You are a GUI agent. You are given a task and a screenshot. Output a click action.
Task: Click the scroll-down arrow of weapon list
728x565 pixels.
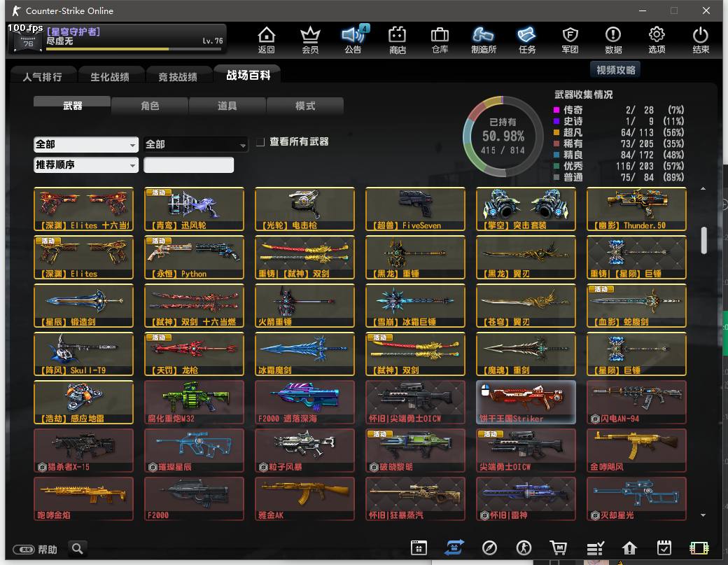(703, 515)
